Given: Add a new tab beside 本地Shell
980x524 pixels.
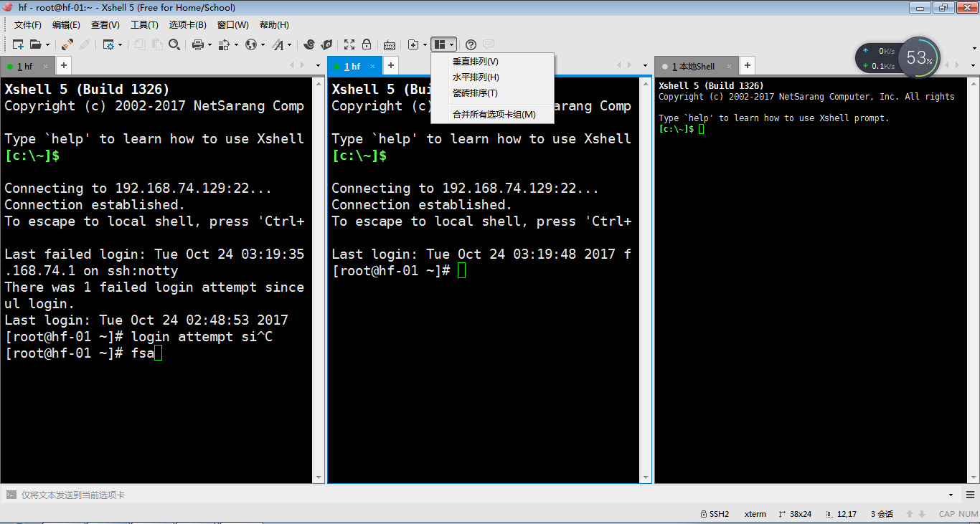Looking at the screenshot, I should [x=747, y=66].
